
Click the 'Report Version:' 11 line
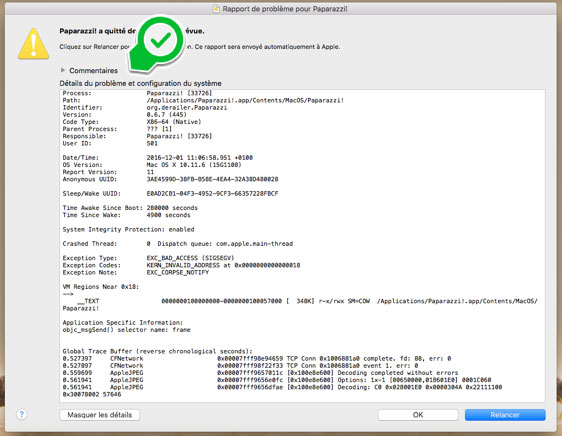(x=108, y=172)
